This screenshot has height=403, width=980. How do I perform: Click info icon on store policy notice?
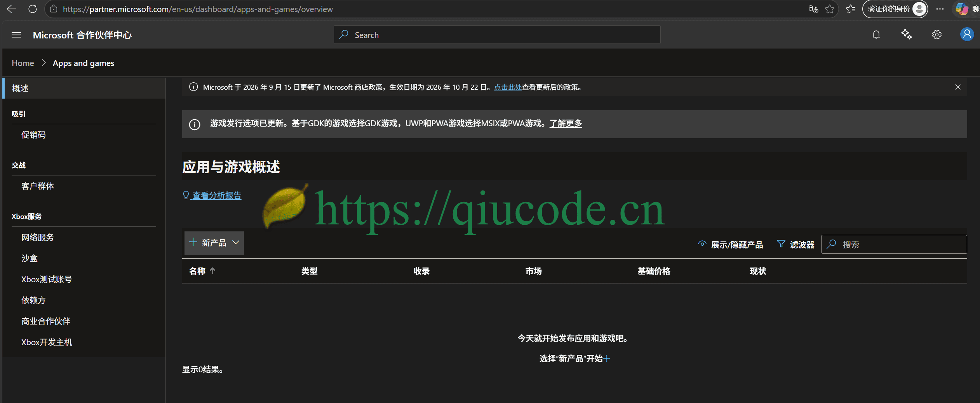193,87
